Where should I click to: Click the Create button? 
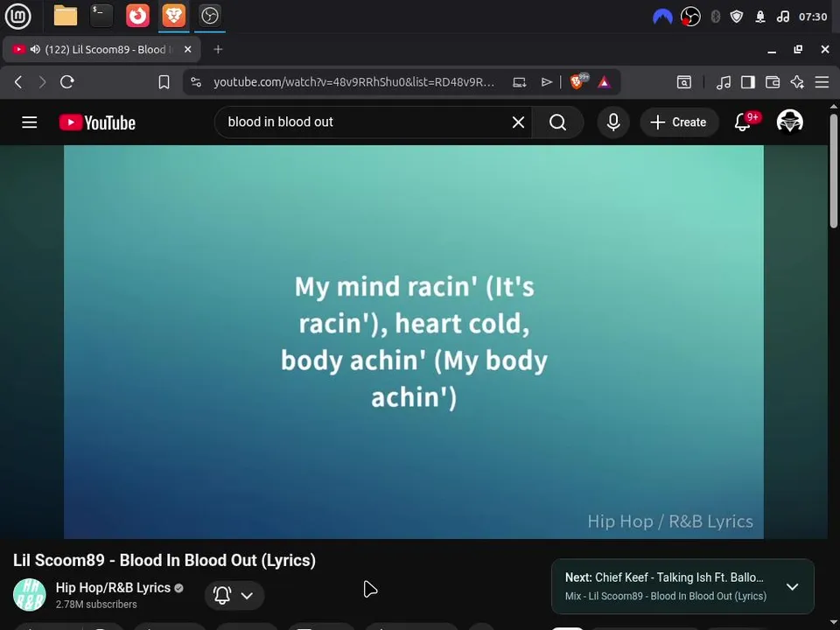pyautogui.click(x=679, y=122)
